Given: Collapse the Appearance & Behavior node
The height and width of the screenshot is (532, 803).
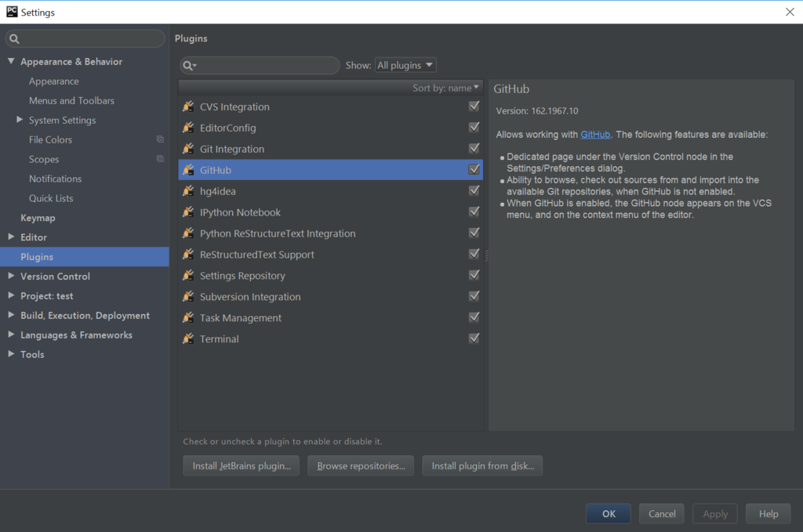Looking at the screenshot, I should tap(11, 61).
